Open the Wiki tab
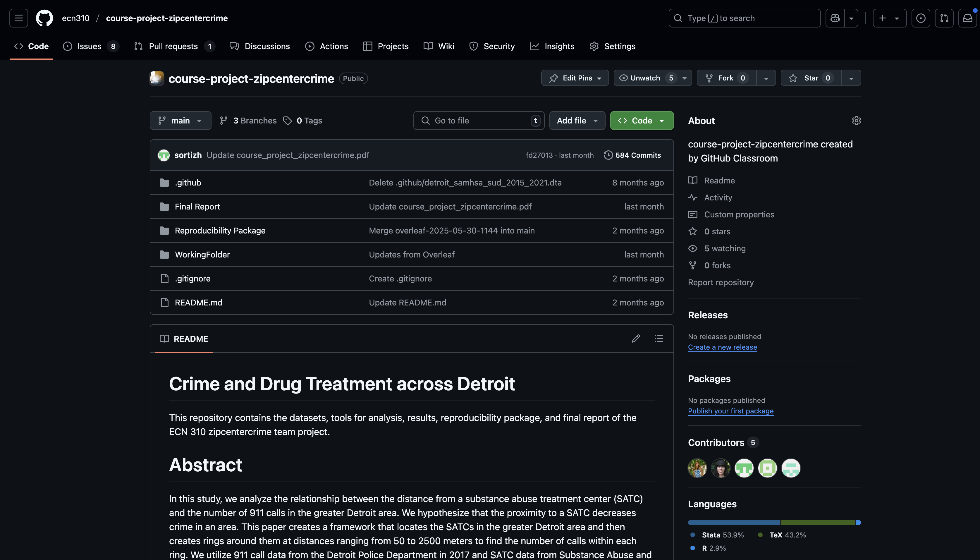The width and height of the screenshot is (980, 560). coord(439,46)
